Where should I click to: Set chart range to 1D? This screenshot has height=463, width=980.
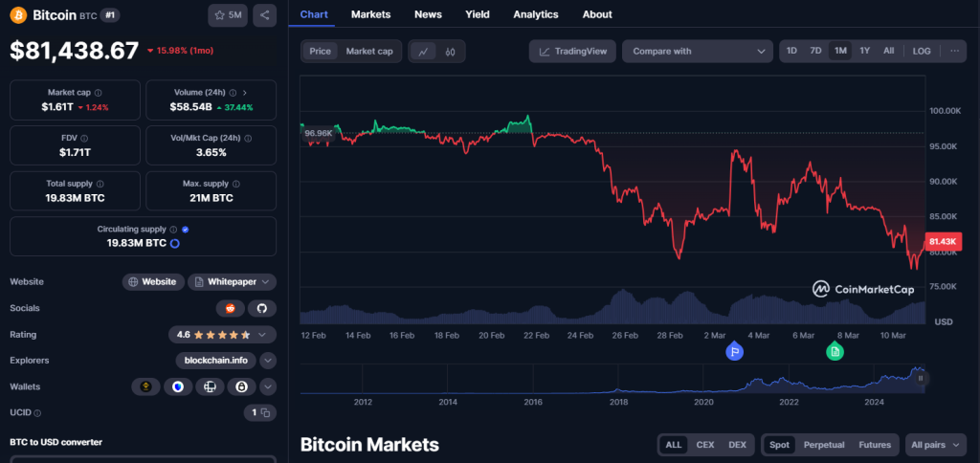[x=791, y=52]
